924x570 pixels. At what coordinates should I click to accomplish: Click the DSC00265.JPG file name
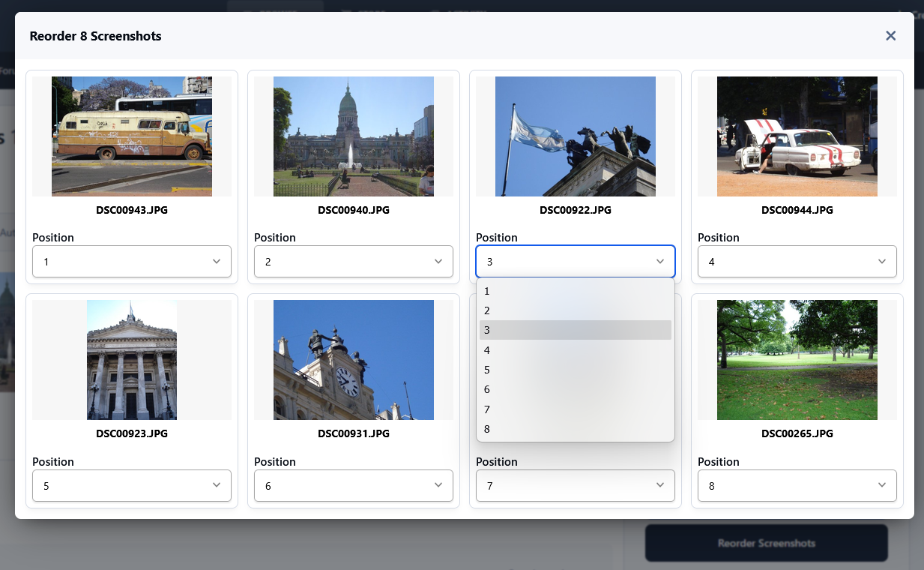(797, 433)
